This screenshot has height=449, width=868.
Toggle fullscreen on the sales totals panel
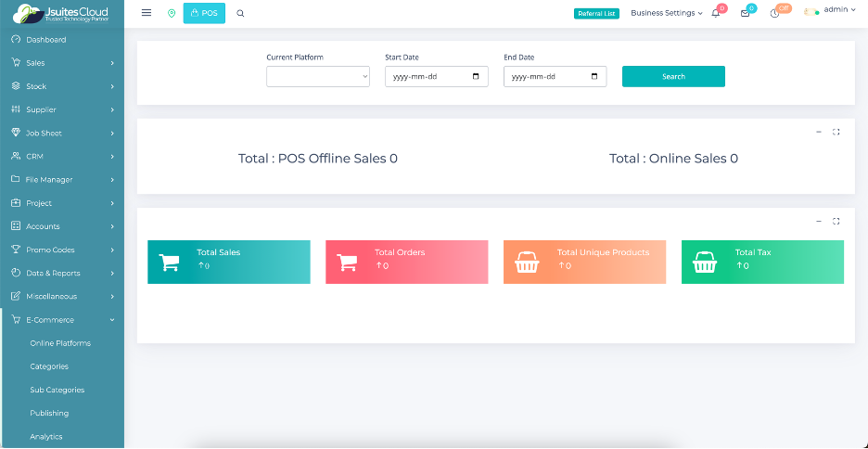point(836,132)
